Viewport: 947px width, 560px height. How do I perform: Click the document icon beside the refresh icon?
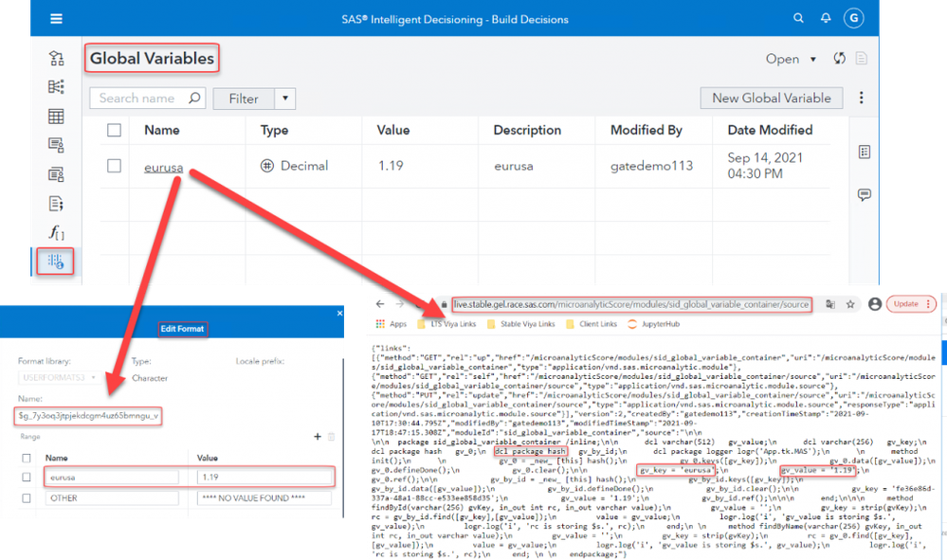point(862,59)
